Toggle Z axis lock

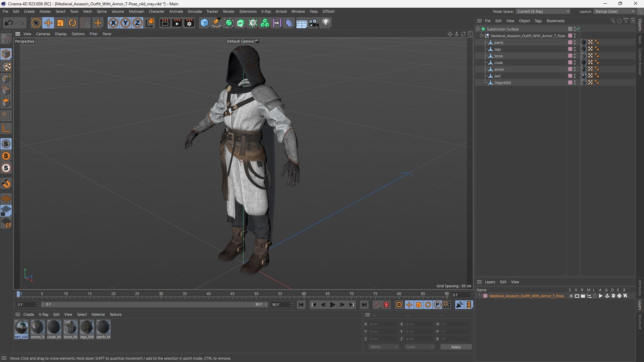[138, 23]
